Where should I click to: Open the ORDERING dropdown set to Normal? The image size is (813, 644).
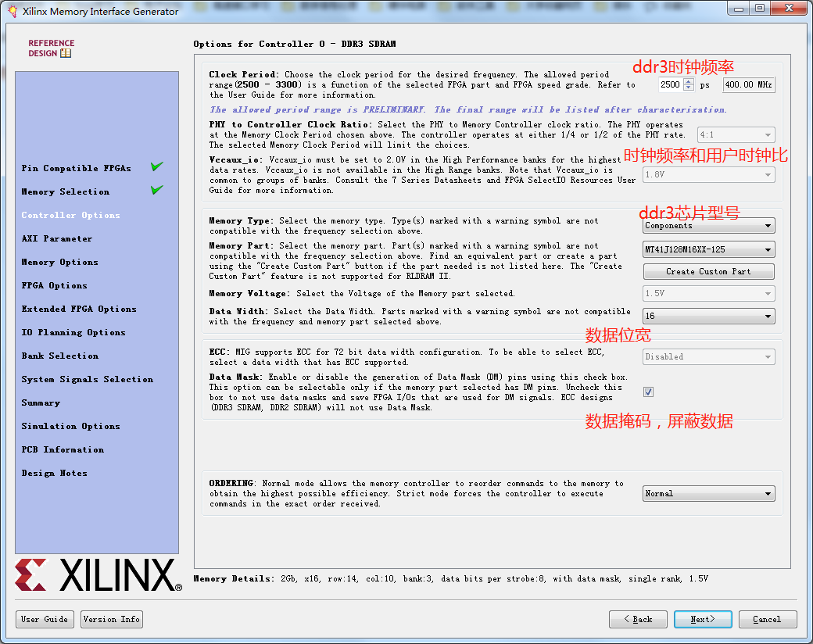(x=707, y=493)
